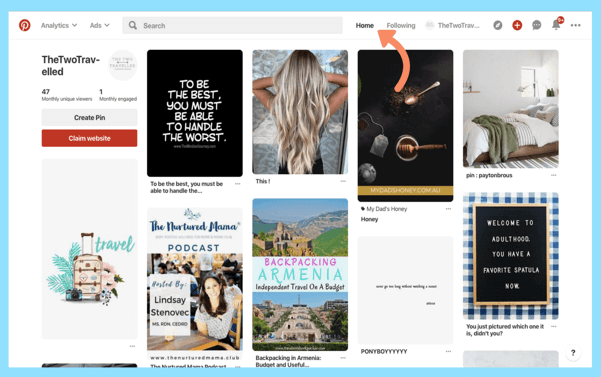Open the notifications bell icon
This screenshot has height=377, width=601.
(556, 25)
